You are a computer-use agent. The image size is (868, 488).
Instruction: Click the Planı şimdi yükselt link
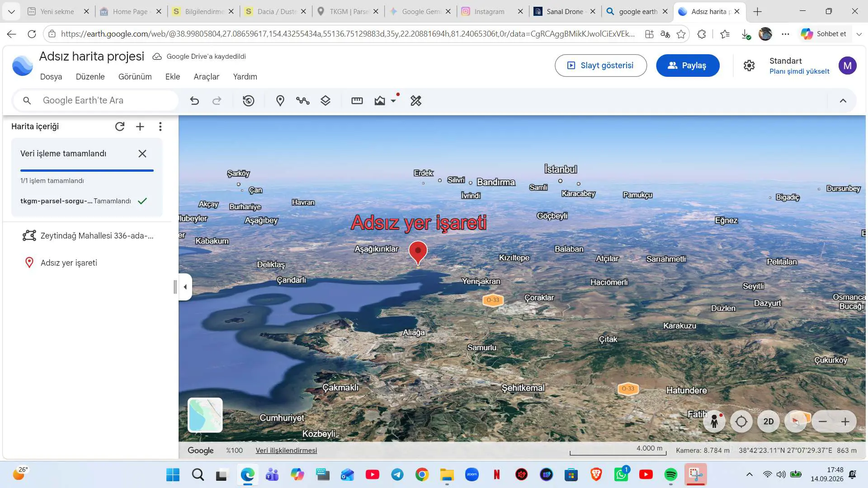coord(799,71)
